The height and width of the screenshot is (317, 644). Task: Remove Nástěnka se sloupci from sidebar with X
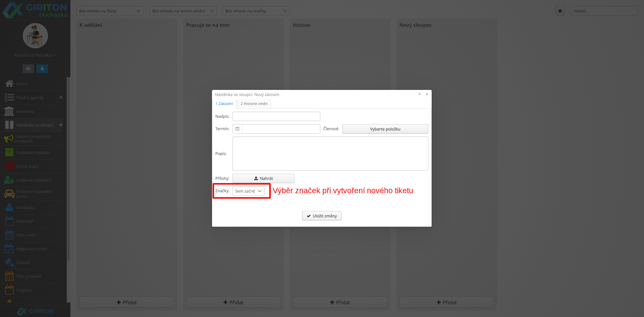click(x=61, y=125)
